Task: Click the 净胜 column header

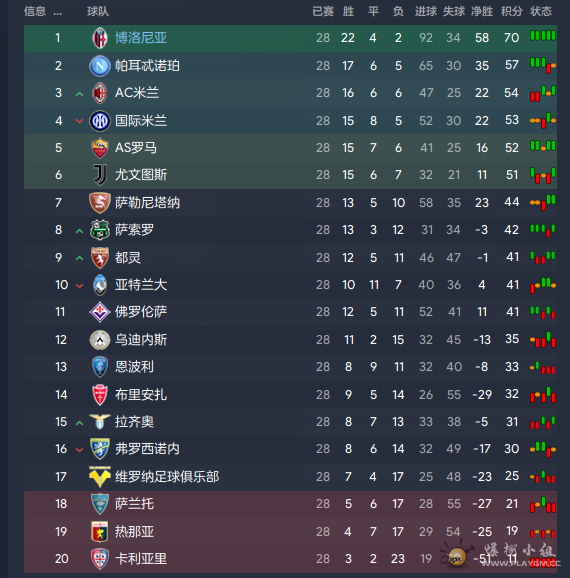Action: [482, 11]
